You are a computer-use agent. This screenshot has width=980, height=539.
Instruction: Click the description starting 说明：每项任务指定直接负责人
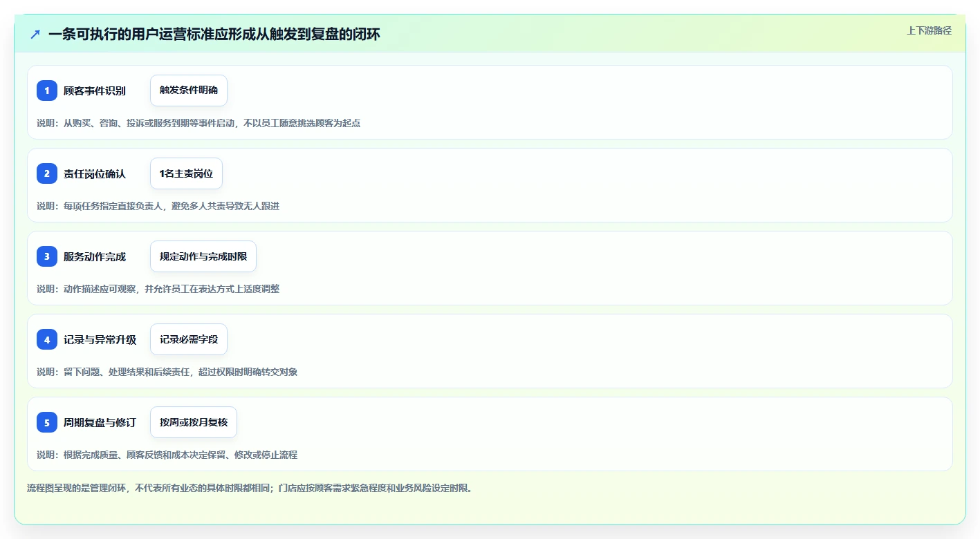coord(158,206)
